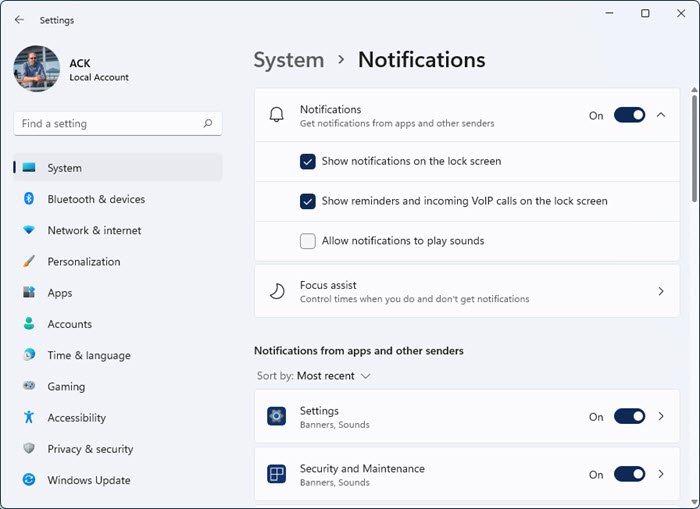Collapse the Notifications section chevron
The height and width of the screenshot is (509, 700).
coord(661,115)
